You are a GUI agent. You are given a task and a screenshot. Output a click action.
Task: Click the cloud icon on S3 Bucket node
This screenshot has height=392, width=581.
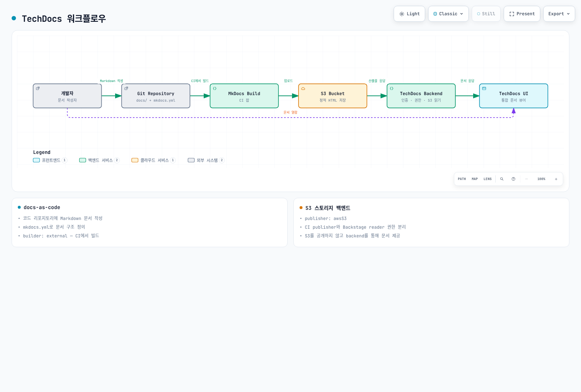[x=303, y=89]
